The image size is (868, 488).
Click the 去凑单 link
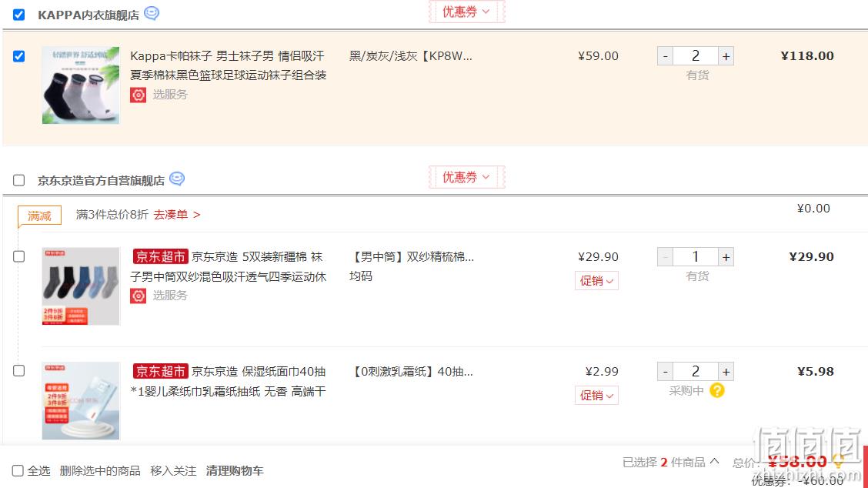(176, 214)
